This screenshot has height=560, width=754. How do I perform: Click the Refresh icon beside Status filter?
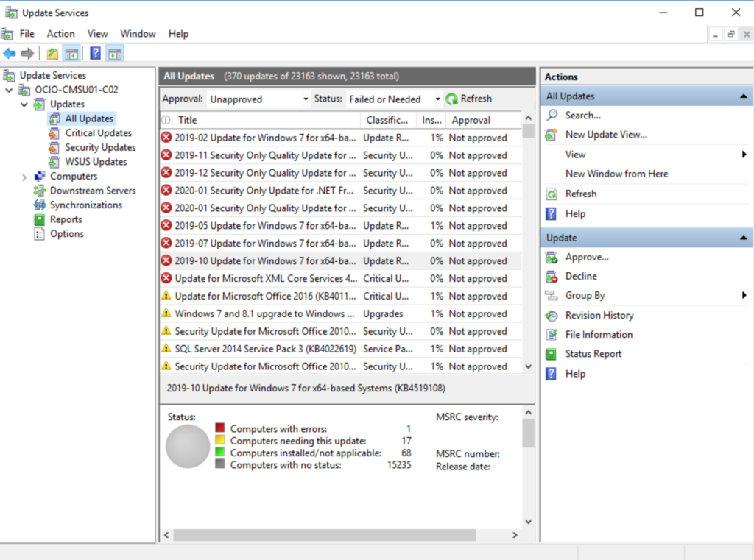pos(451,99)
